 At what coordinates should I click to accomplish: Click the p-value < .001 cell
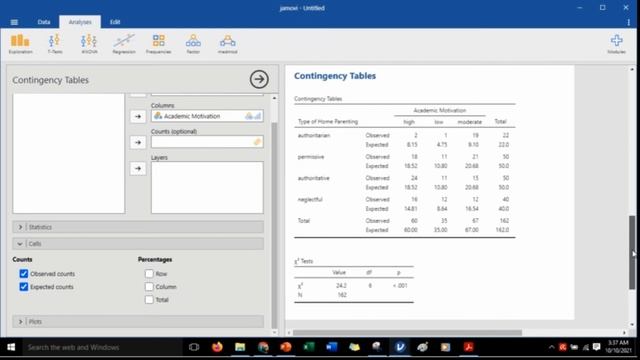[400, 286]
